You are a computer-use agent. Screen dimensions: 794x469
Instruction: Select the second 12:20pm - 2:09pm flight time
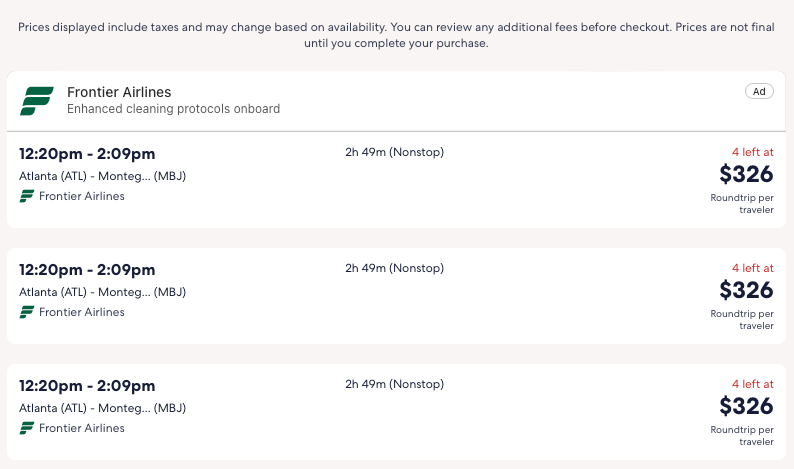click(x=87, y=269)
